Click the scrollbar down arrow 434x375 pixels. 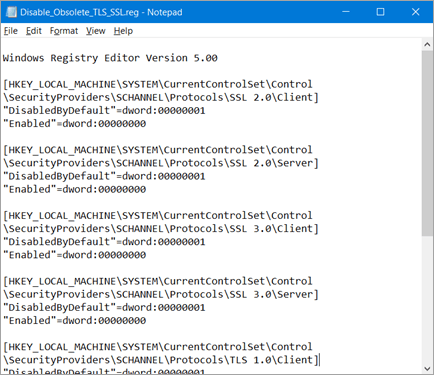point(427,368)
